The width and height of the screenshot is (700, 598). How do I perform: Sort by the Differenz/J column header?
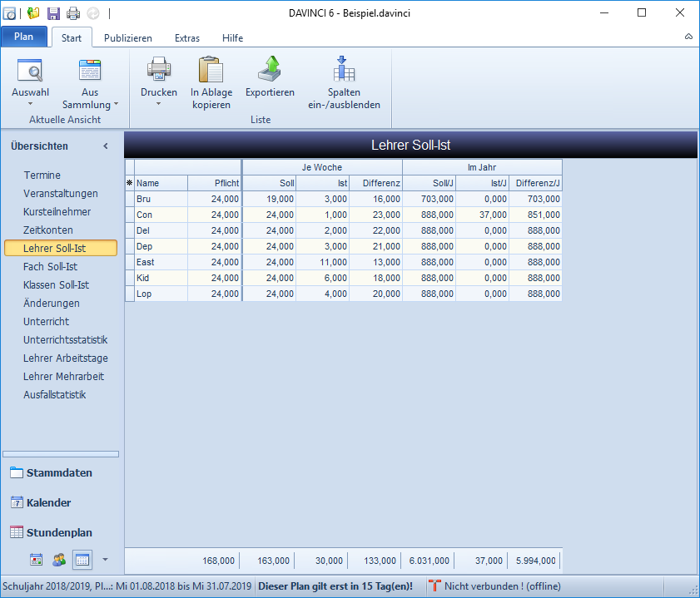(x=536, y=183)
